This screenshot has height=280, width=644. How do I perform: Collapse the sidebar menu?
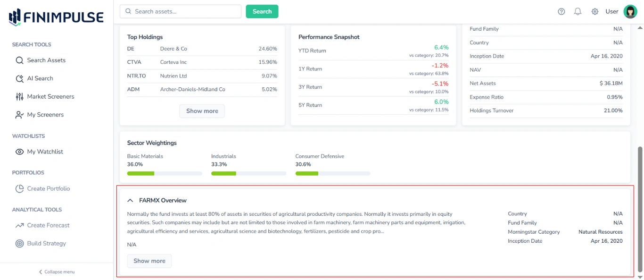click(x=56, y=272)
